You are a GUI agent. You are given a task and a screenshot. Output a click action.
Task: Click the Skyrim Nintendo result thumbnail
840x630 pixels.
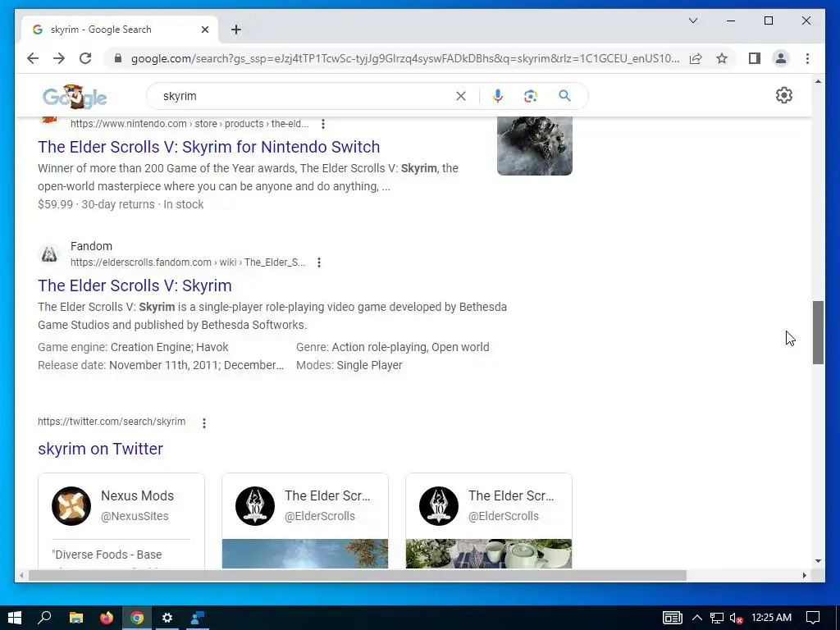pyautogui.click(x=535, y=146)
